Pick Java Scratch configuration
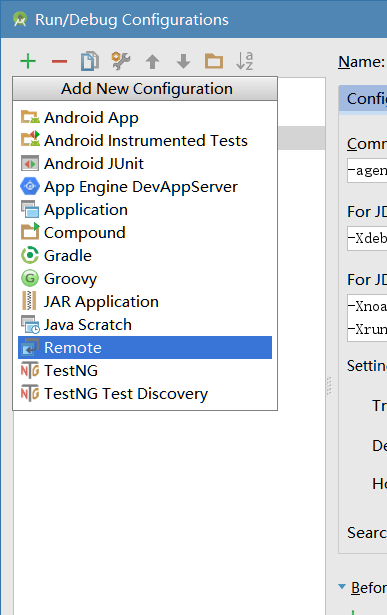Viewport: 387px width, 615px height. [145, 324]
